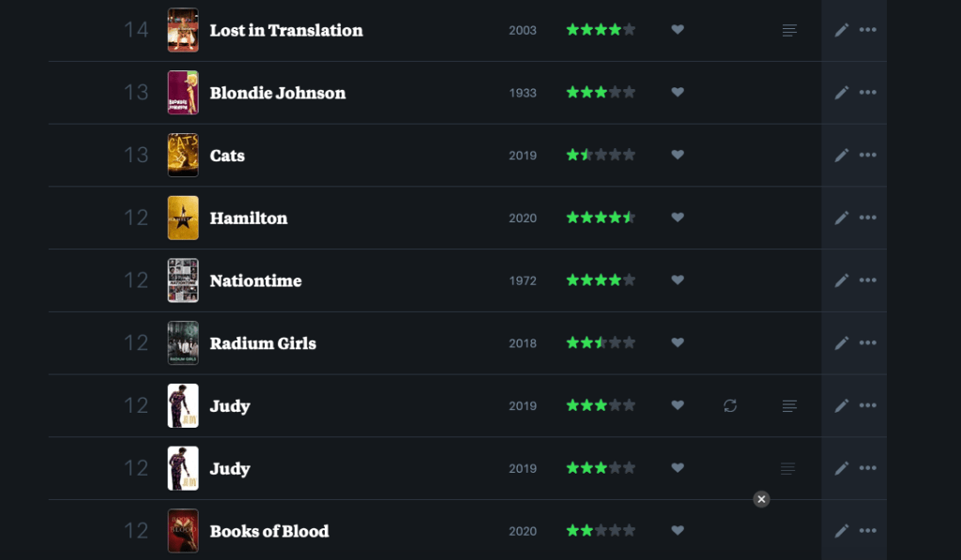Click the edit pencil for Hamilton
The height and width of the screenshot is (560, 961).
pyautogui.click(x=842, y=218)
